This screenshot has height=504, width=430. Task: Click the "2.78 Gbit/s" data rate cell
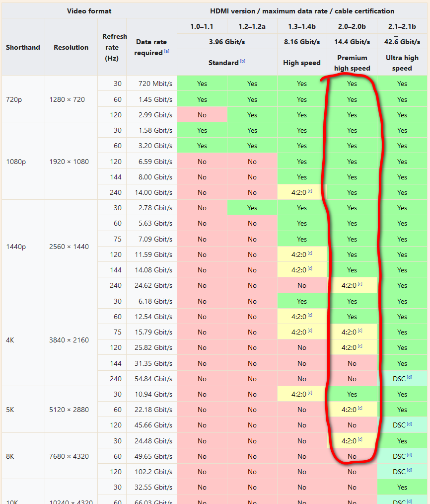pyautogui.click(x=151, y=208)
